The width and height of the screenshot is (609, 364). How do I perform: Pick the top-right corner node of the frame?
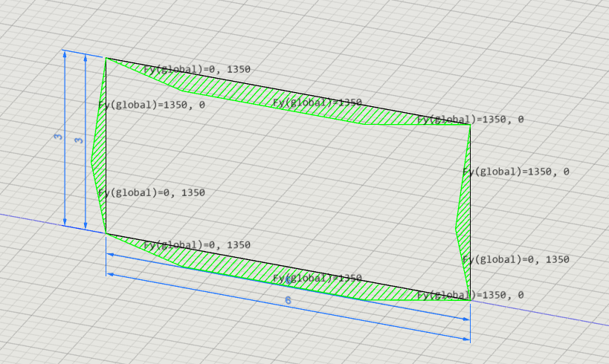pos(470,125)
